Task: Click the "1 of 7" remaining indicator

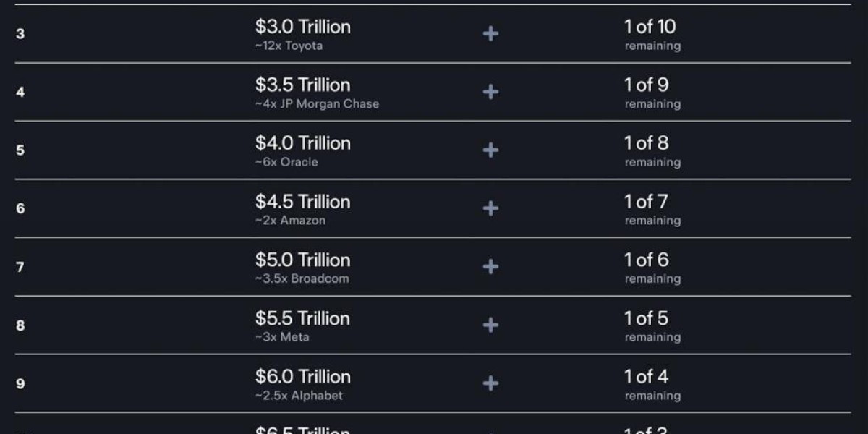Action: tap(646, 202)
